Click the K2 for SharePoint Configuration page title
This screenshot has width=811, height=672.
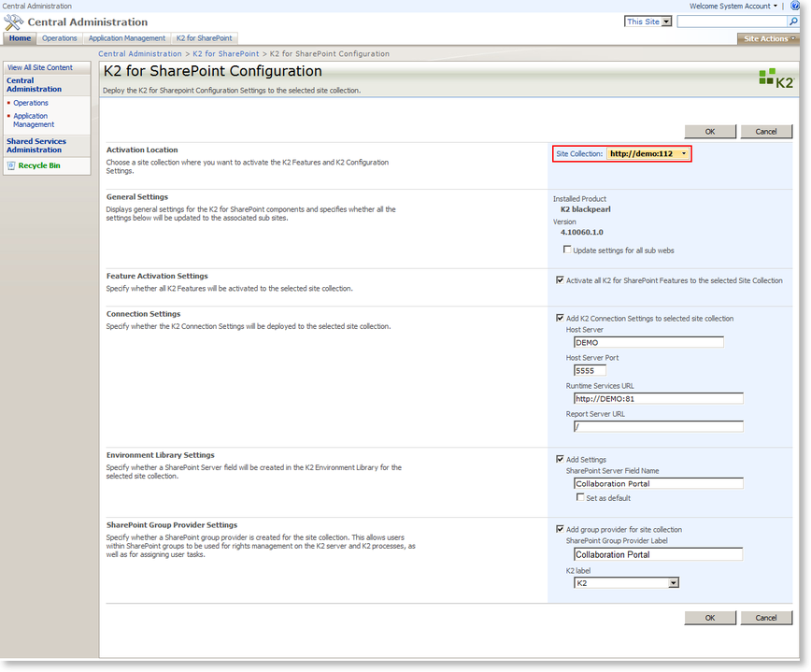(x=213, y=71)
